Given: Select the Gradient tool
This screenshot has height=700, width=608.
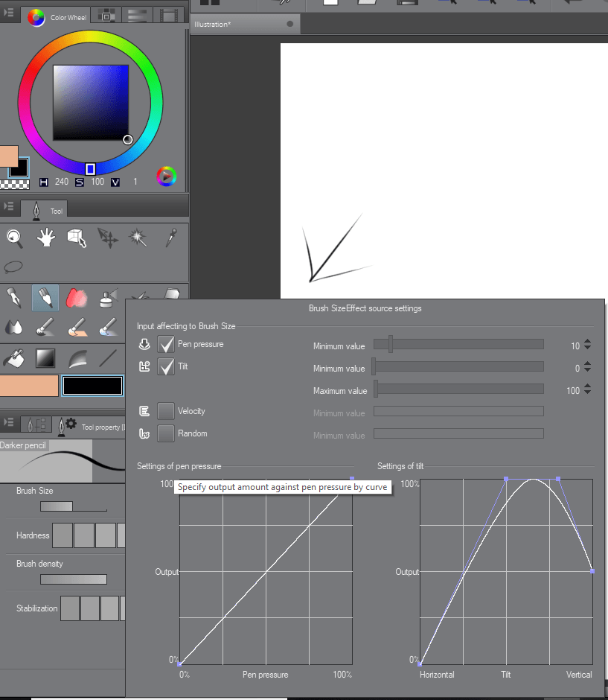Looking at the screenshot, I should click(x=45, y=357).
